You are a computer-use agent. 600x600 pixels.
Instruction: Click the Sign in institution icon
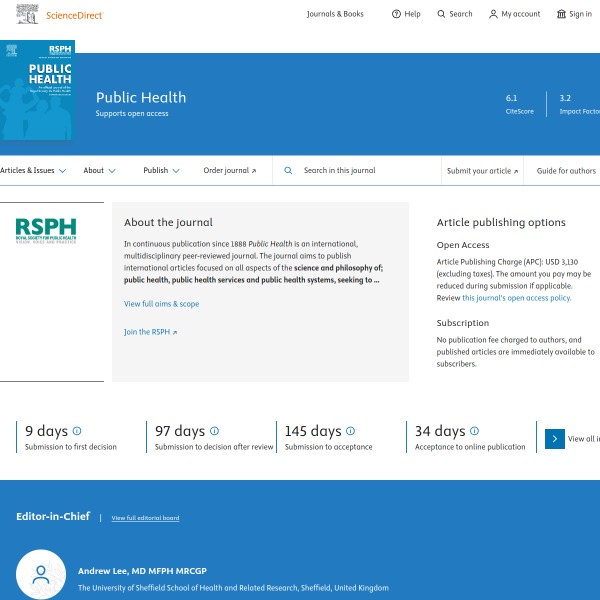point(561,14)
